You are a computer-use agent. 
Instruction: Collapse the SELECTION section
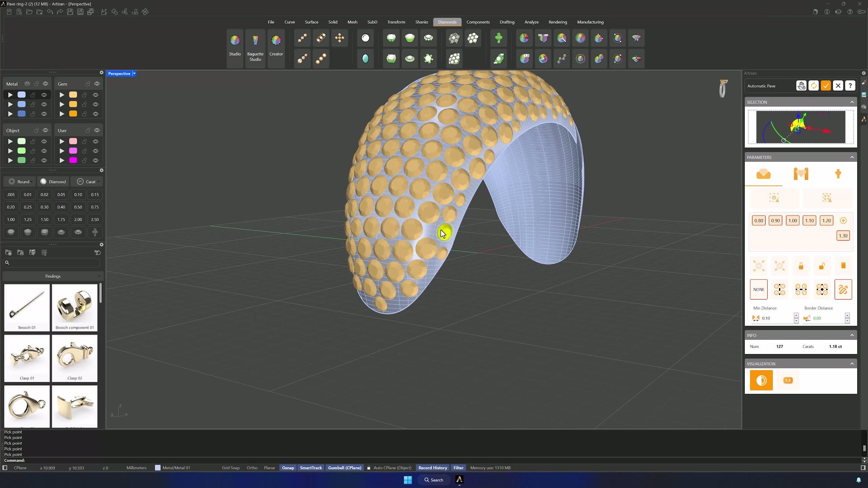[852, 102]
